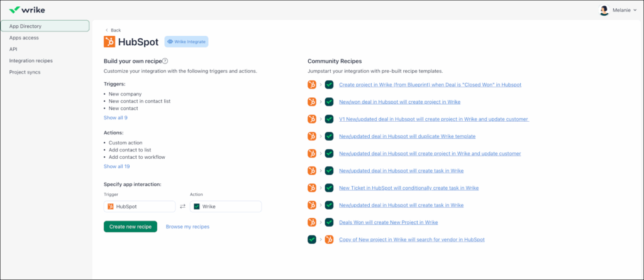Go Back to the app list
Image resolution: width=644 pixels, height=280 pixels.
pos(113,30)
